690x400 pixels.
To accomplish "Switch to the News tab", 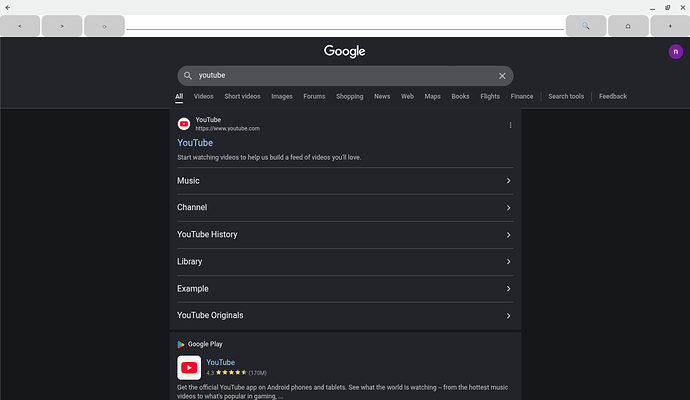I will (x=382, y=96).
